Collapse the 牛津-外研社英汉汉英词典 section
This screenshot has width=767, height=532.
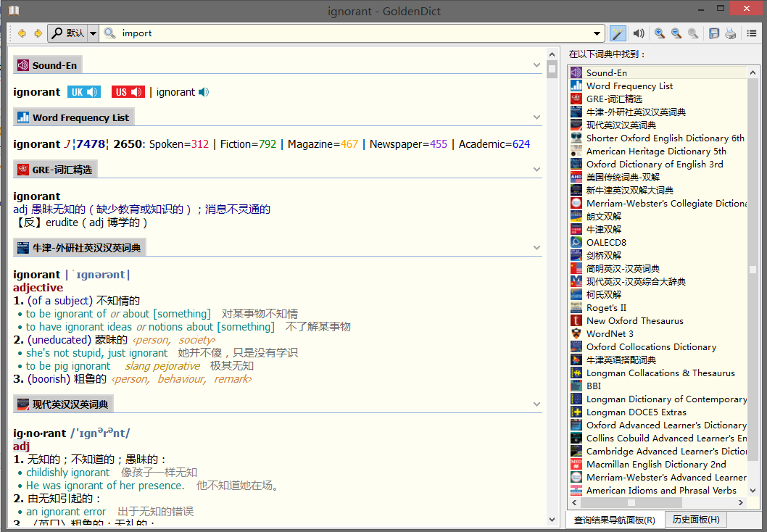536,247
